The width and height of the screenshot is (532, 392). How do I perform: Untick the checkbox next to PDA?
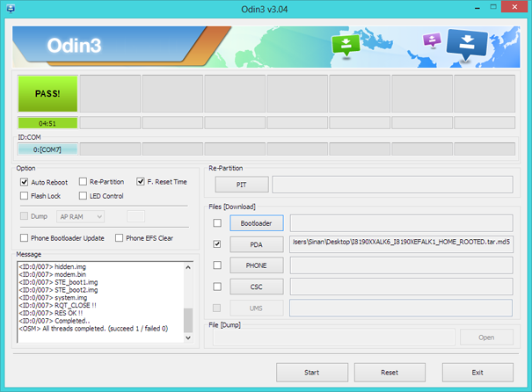click(217, 244)
